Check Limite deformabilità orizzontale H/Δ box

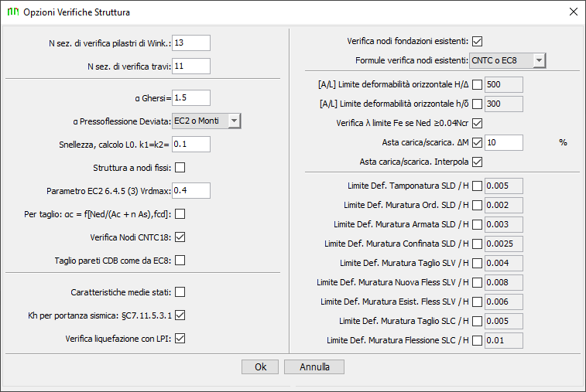(478, 85)
